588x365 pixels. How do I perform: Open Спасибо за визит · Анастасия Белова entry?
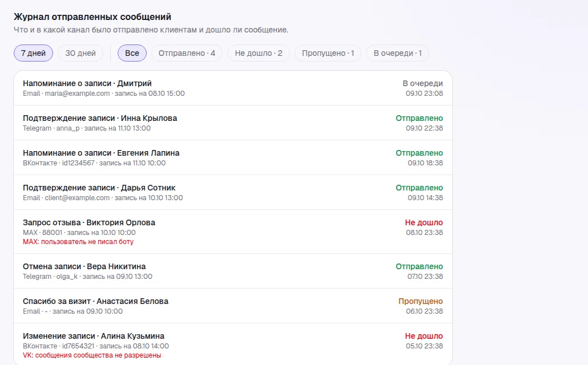pyautogui.click(x=233, y=306)
